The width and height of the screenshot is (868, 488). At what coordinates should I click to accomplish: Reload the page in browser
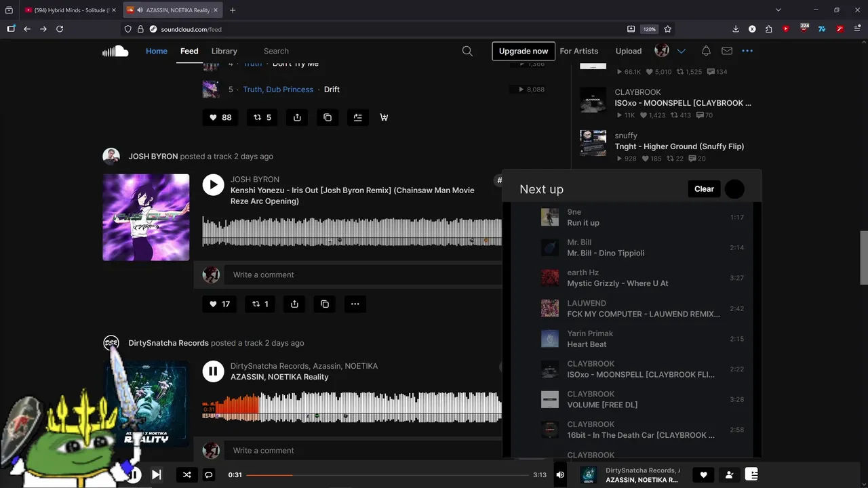pos(60,29)
